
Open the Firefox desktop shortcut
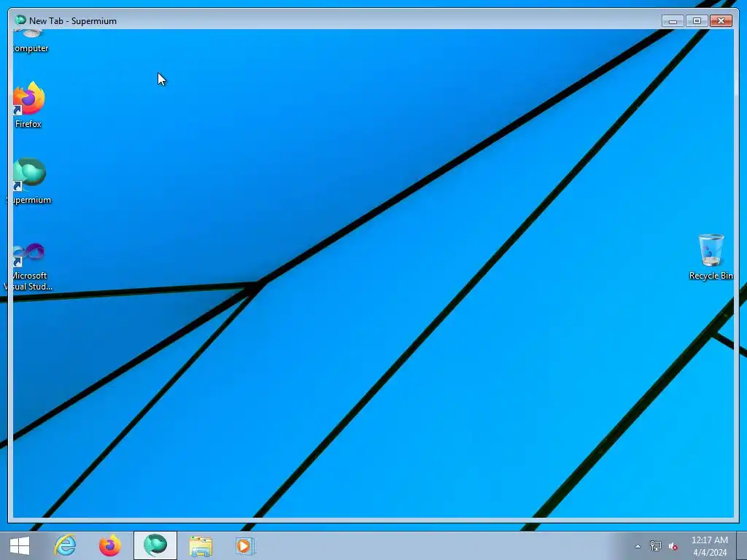click(x=28, y=104)
